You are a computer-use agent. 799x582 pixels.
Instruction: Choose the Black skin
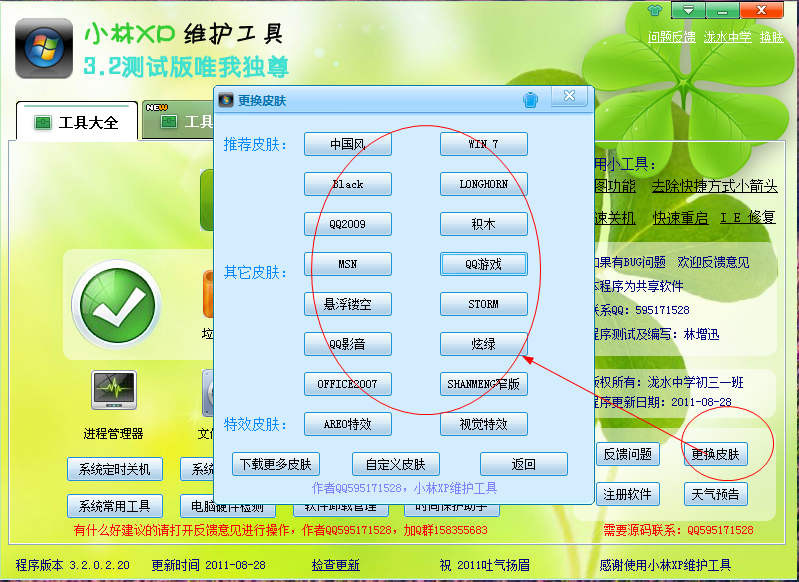(x=347, y=184)
